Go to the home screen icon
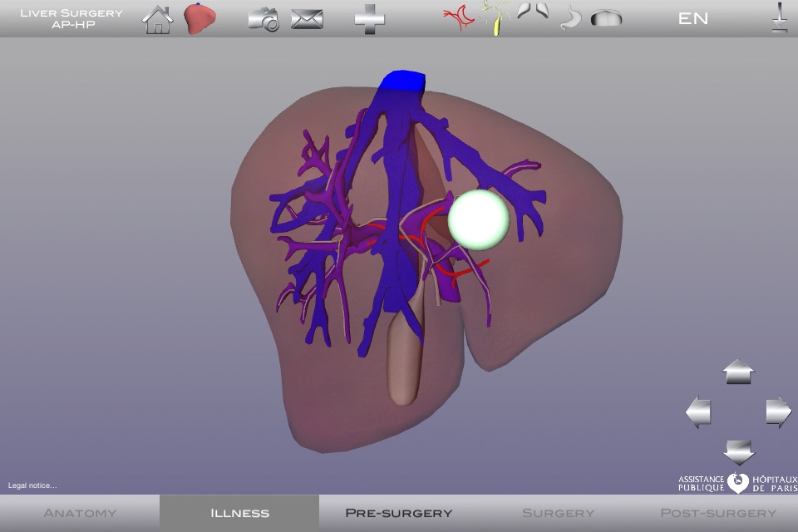The image size is (798, 532). click(x=157, y=19)
